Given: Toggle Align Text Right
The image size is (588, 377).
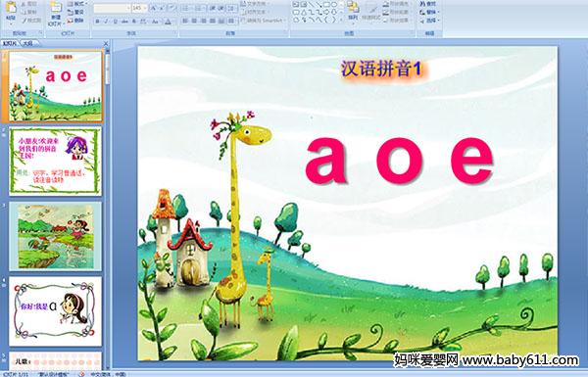Looking at the screenshot, I should [x=204, y=21].
